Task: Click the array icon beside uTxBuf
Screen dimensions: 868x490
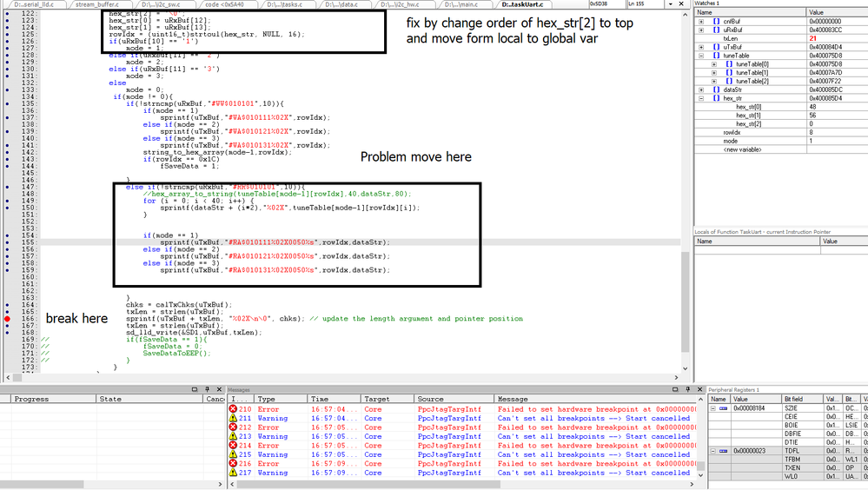Action: tap(716, 47)
